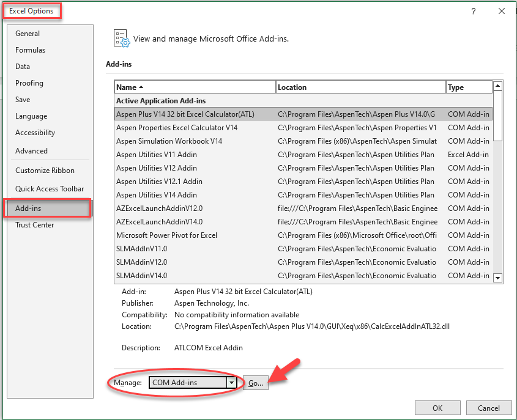Select Aspen Simulation Workbook V14 entry

(x=169, y=141)
